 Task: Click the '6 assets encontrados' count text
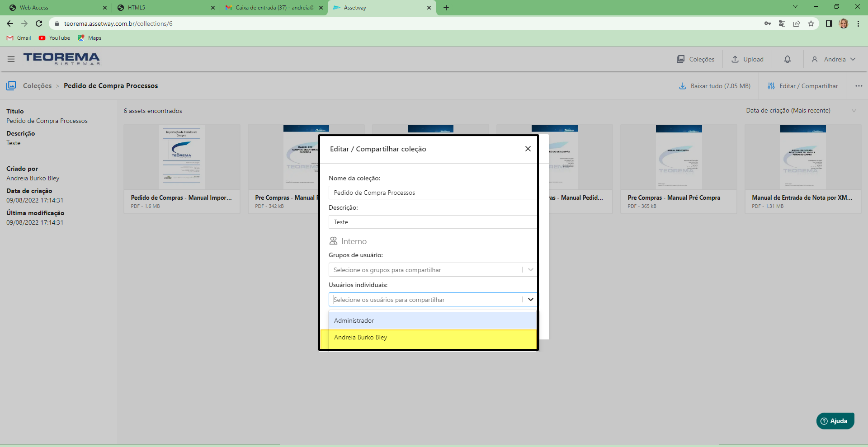pyautogui.click(x=153, y=111)
